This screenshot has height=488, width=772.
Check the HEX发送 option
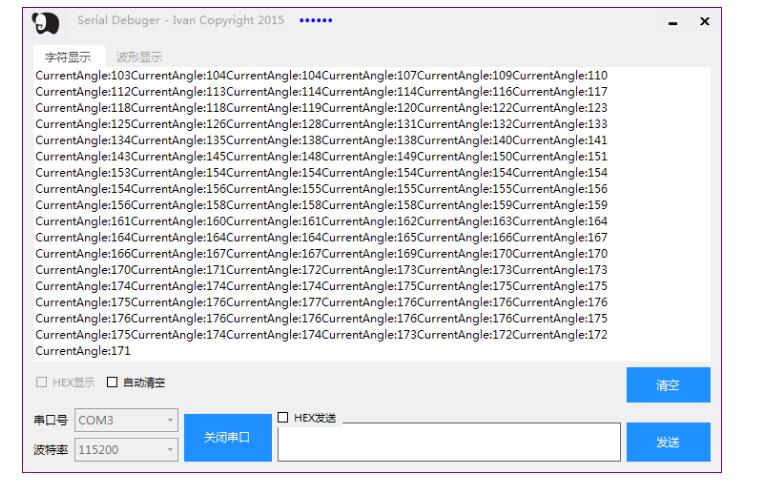[x=283, y=418]
